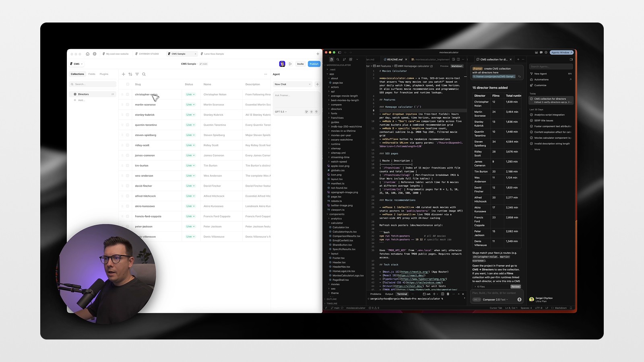Click the microphone icon in Cursor's chat input

click(x=519, y=300)
